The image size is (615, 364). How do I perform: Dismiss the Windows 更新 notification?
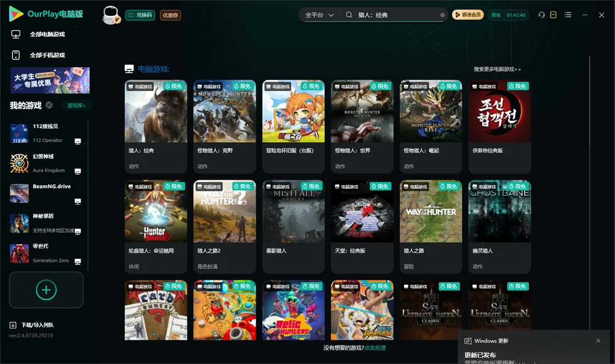[x=598, y=341]
